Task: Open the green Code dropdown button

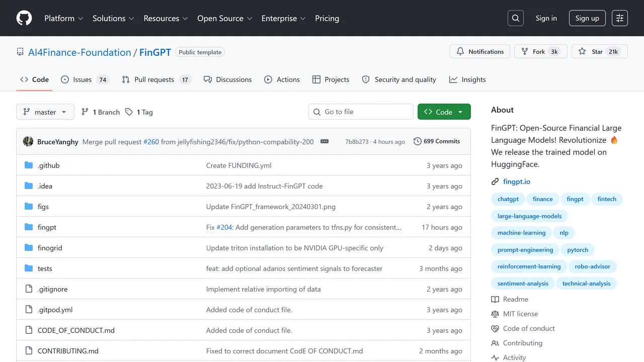Action: tap(444, 112)
